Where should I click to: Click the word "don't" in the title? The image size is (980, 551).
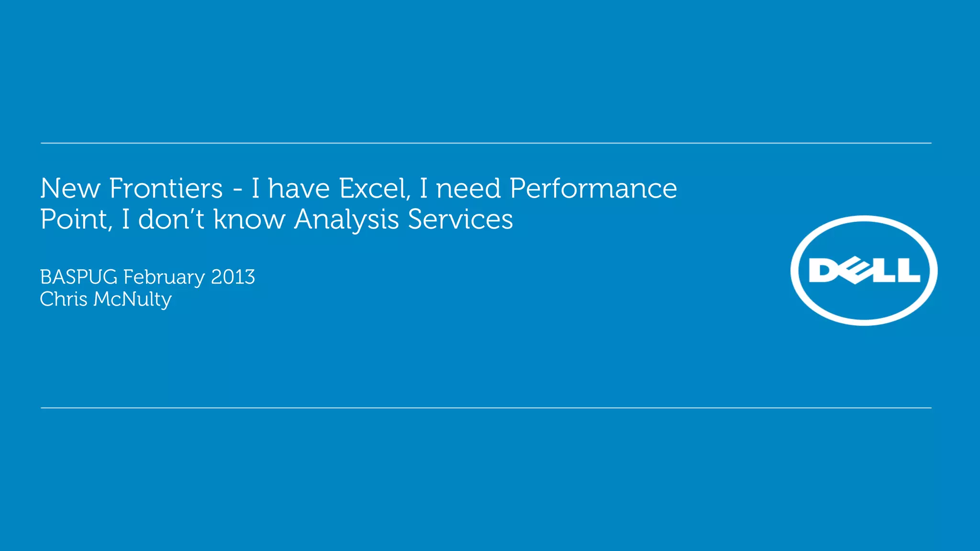click(x=172, y=220)
